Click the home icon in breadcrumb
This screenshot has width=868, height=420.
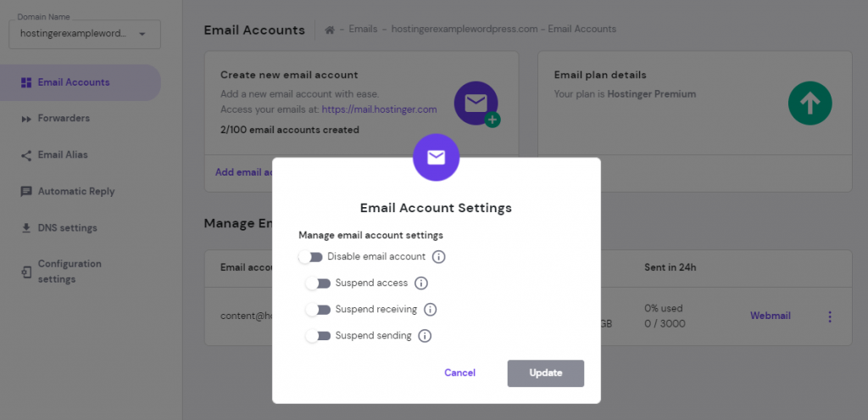pyautogui.click(x=330, y=30)
